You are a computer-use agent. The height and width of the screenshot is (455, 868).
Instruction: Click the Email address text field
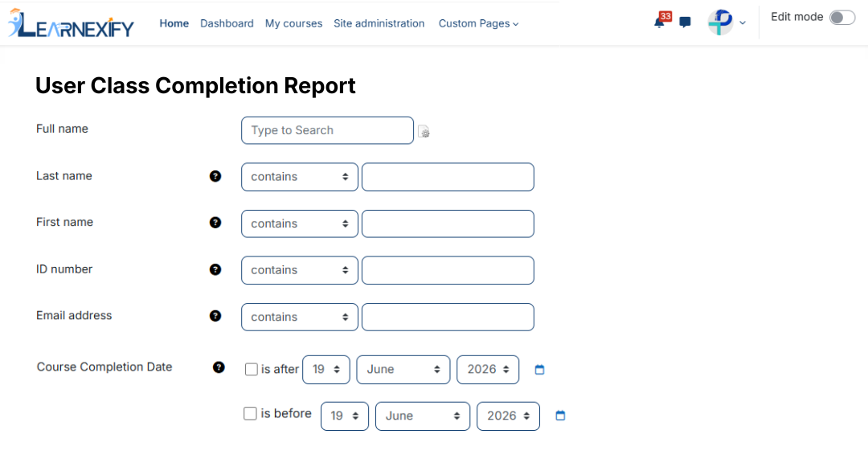tap(448, 318)
